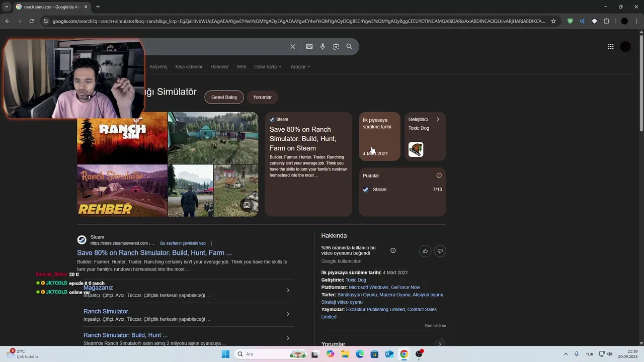644x362 pixels.
Task: Close the ranch simulator browser tab
Action: [x=86, y=7]
